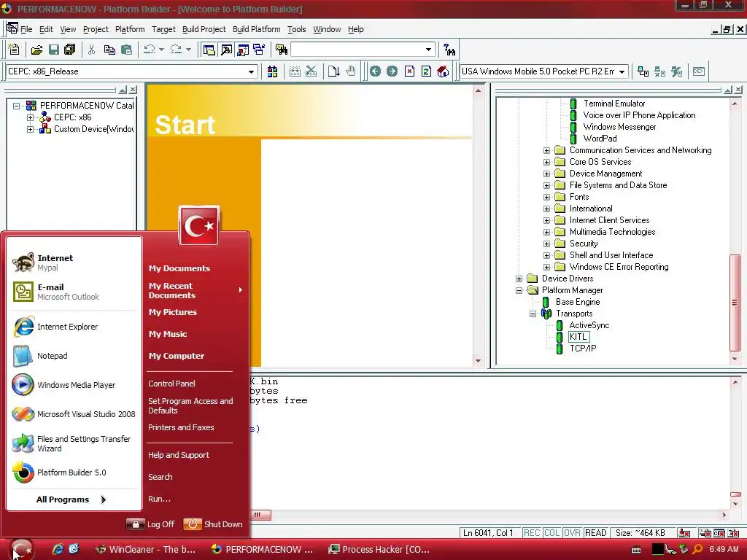Open the Tools menu
747x560 pixels.
pyautogui.click(x=296, y=29)
